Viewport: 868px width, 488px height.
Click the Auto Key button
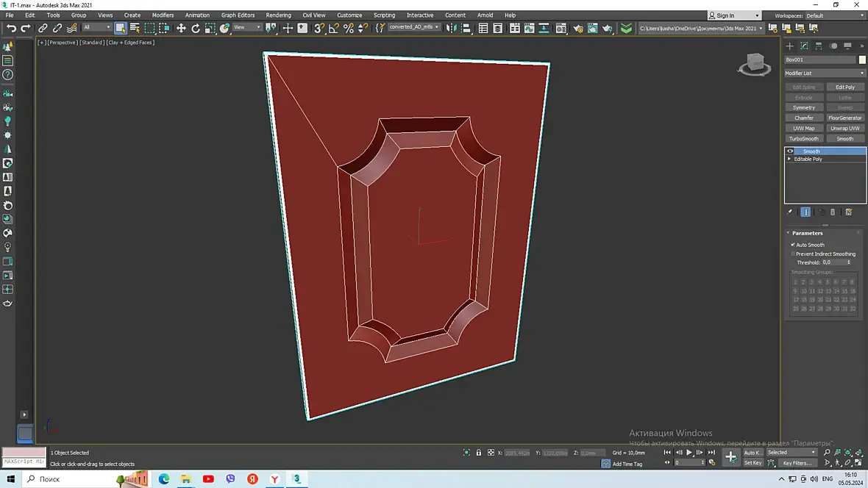tap(752, 453)
